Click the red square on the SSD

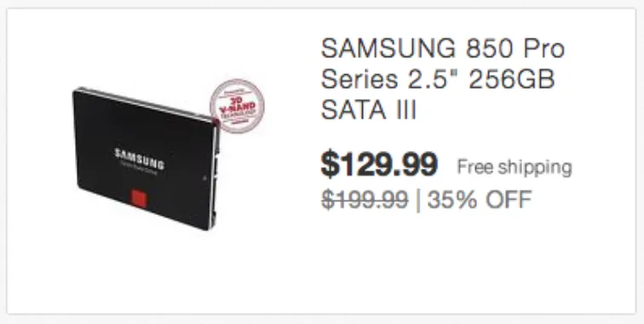139,199
